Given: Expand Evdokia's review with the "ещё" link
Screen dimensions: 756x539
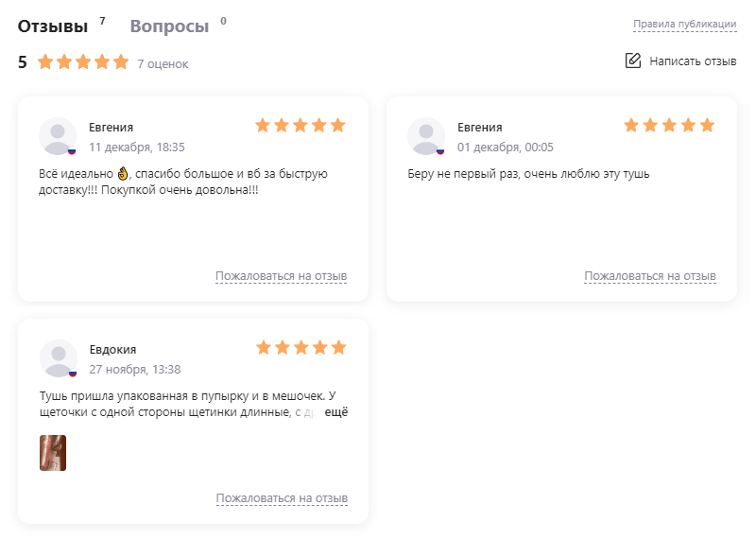Looking at the screenshot, I should 337,412.
